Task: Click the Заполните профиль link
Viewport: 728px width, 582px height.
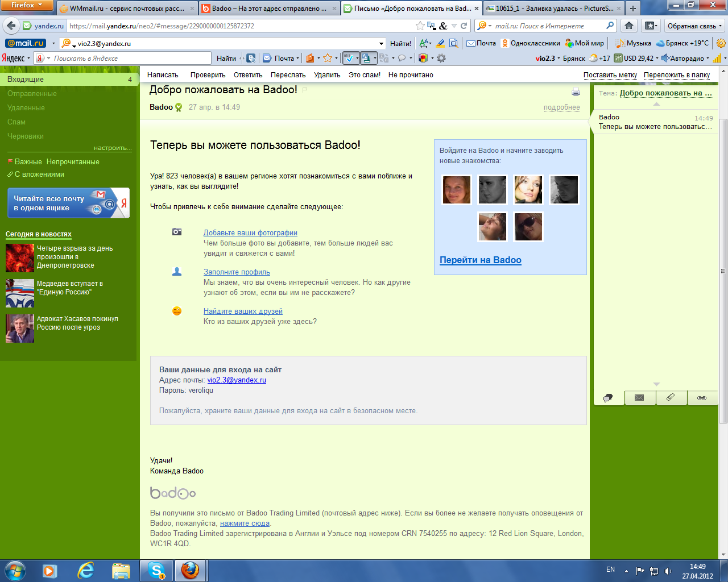Action: pyautogui.click(x=237, y=272)
